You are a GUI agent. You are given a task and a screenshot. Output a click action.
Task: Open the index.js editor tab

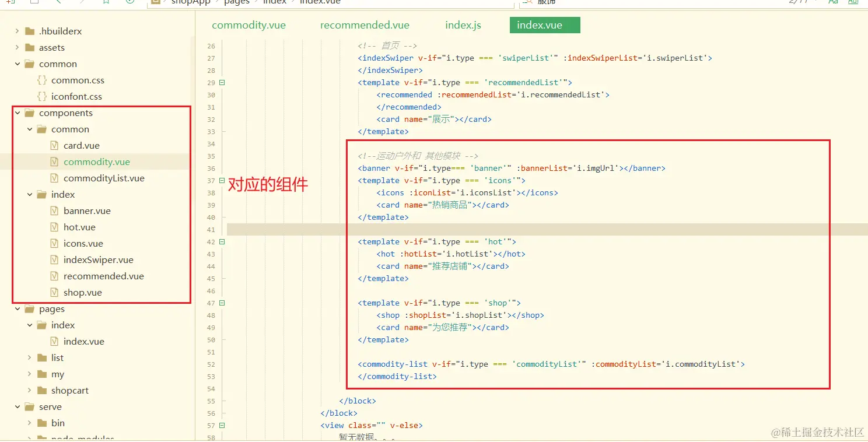pyautogui.click(x=463, y=25)
